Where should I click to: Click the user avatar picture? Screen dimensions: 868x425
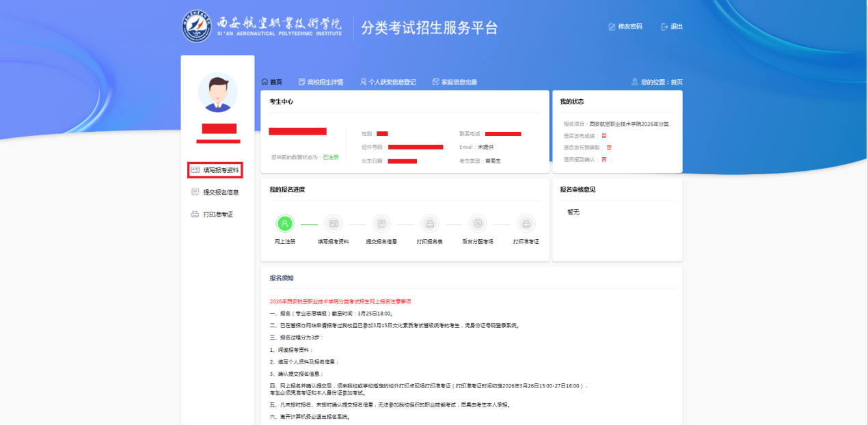click(x=218, y=92)
